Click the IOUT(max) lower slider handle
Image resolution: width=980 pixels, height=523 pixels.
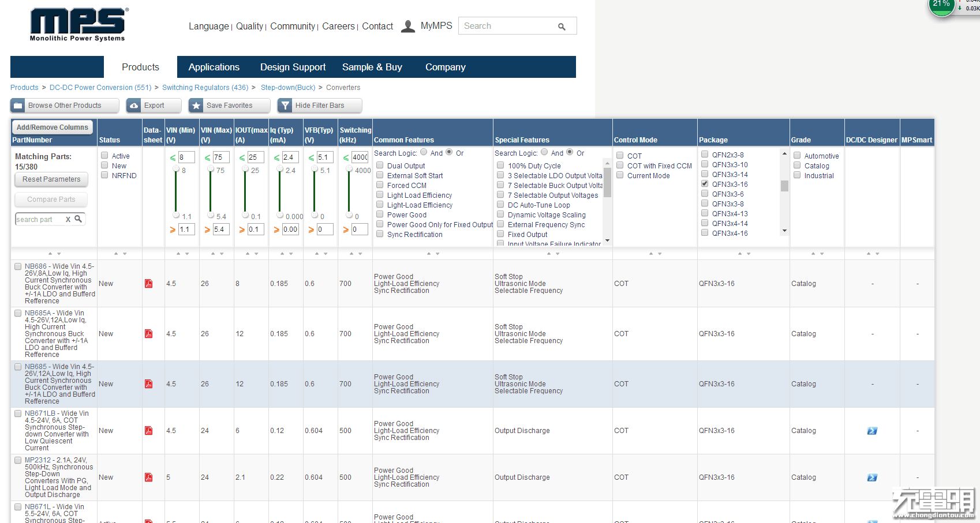pyautogui.click(x=245, y=215)
